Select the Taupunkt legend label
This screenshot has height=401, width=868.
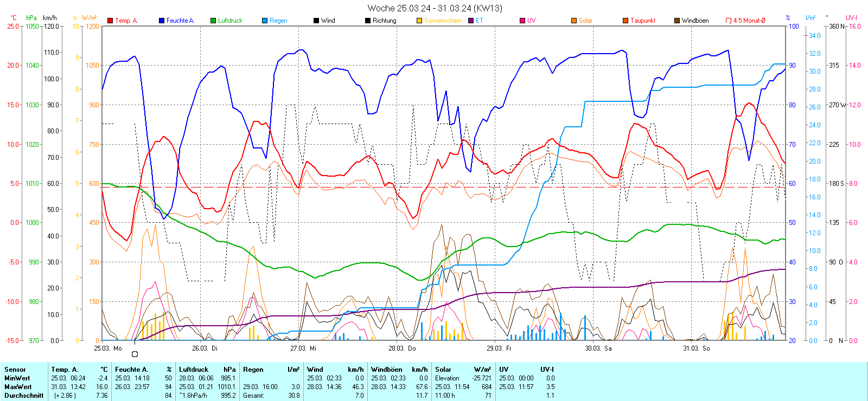643,21
